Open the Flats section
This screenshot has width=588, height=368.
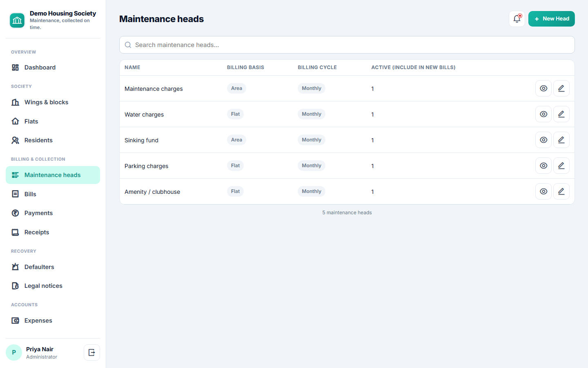click(53, 121)
